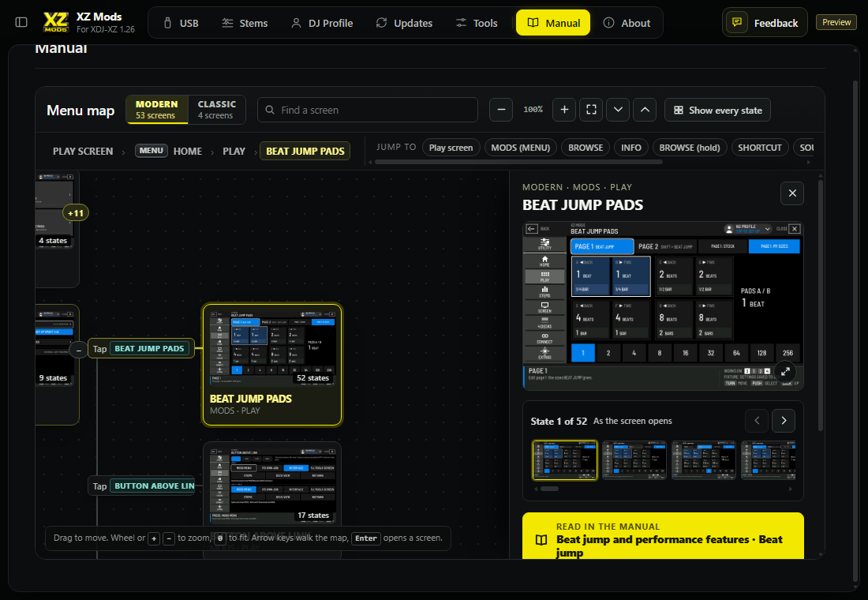
Task: Jump to BROWSE (hold)
Action: coord(689,148)
